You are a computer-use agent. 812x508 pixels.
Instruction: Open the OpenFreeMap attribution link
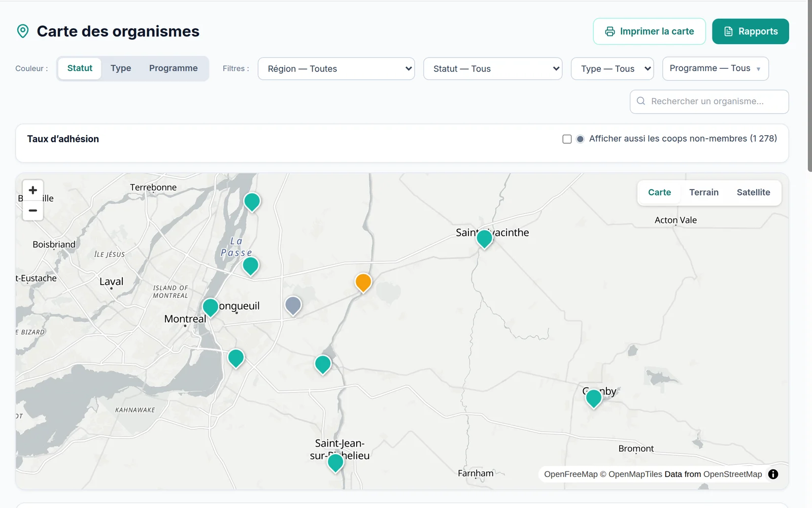pyautogui.click(x=571, y=474)
